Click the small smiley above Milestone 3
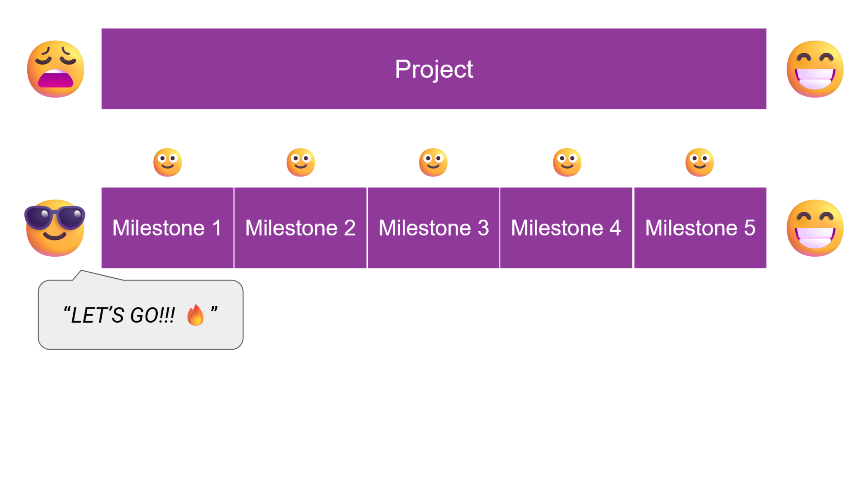868x488 pixels. (x=433, y=162)
